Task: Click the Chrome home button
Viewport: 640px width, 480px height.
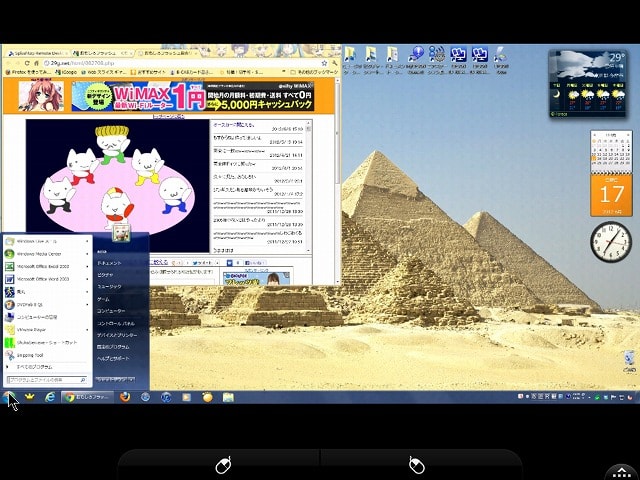Action: coord(36,63)
